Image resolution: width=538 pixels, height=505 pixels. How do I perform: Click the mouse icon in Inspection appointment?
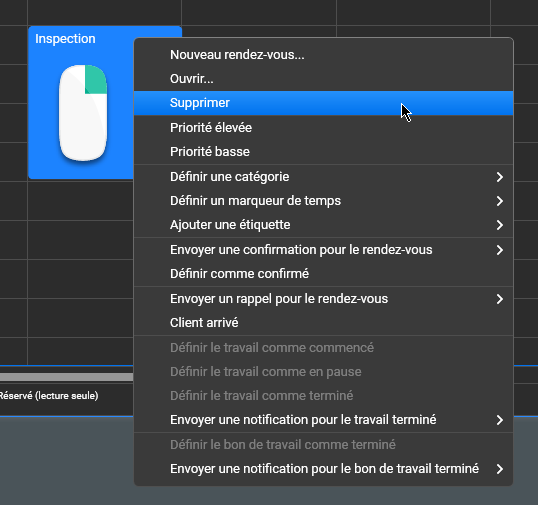coord(83,113)
